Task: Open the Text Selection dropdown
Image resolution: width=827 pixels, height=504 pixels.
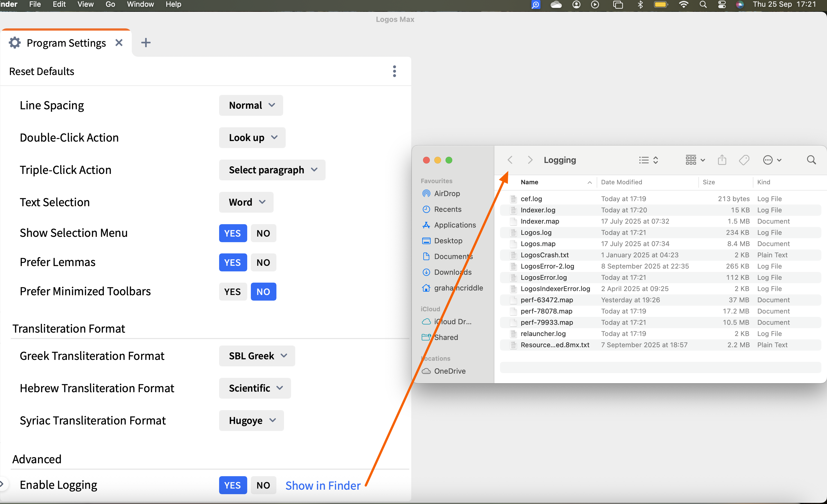Action: 246,202
